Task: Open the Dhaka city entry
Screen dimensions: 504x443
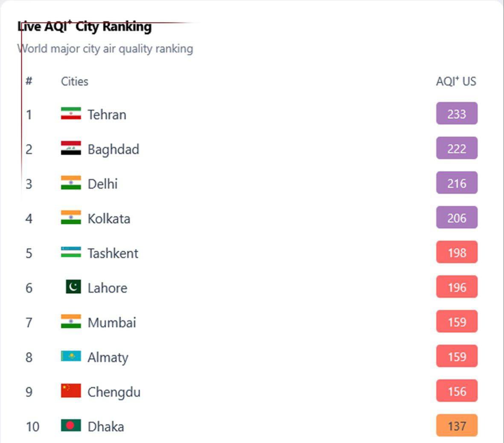Action: coord(106,426)
